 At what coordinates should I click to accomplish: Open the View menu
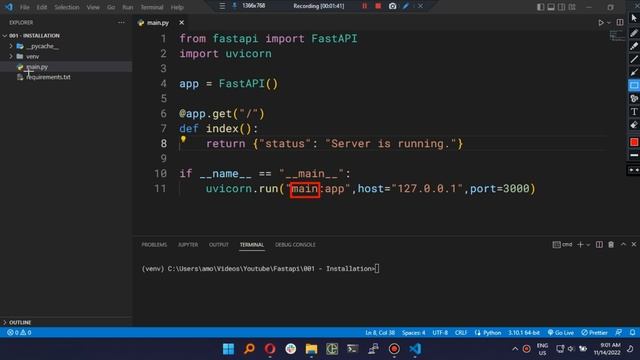(93, 7)
